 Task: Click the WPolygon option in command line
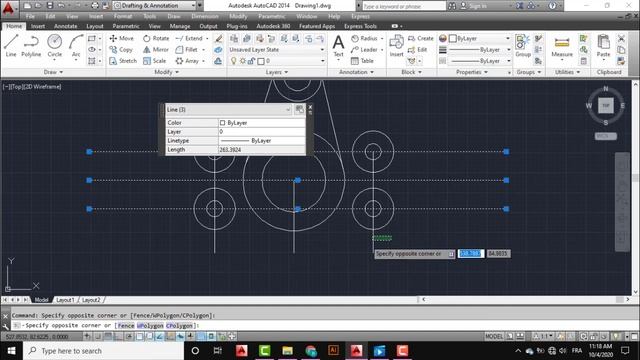tap(150, 325)
